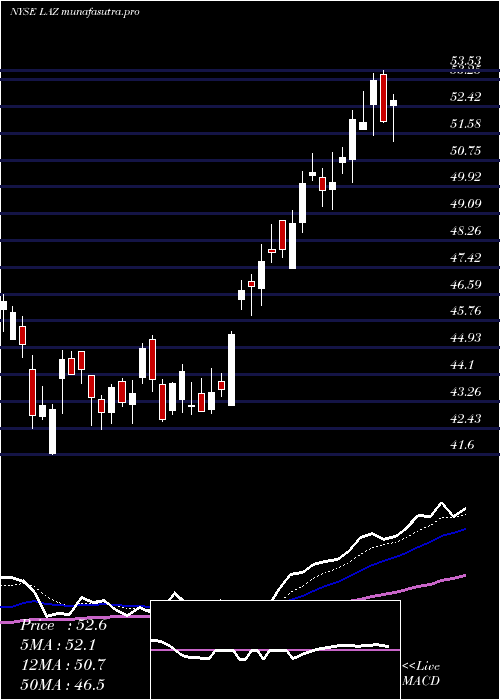Image resolution: width=500 pixels, height=700 pixels.
Task: Select the 52.42 price axis label
Action: coord(466,96)
